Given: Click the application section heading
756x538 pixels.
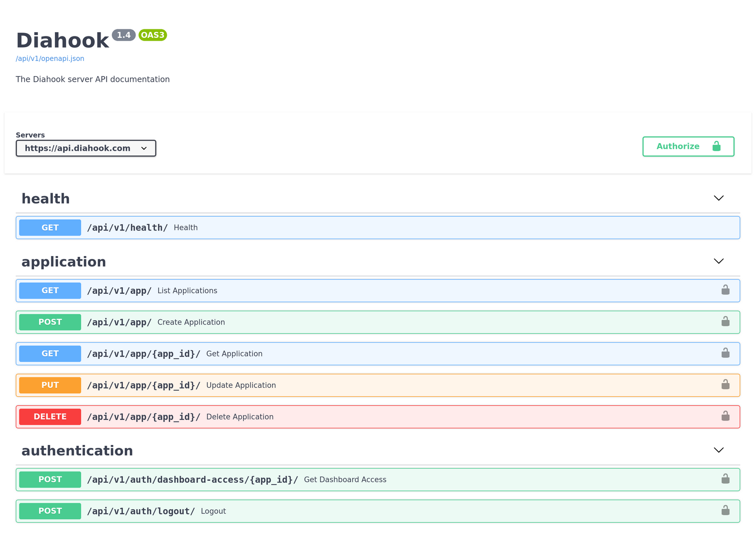Looking at the screenshot, I should pyautogui.click(x=64, y=262).
